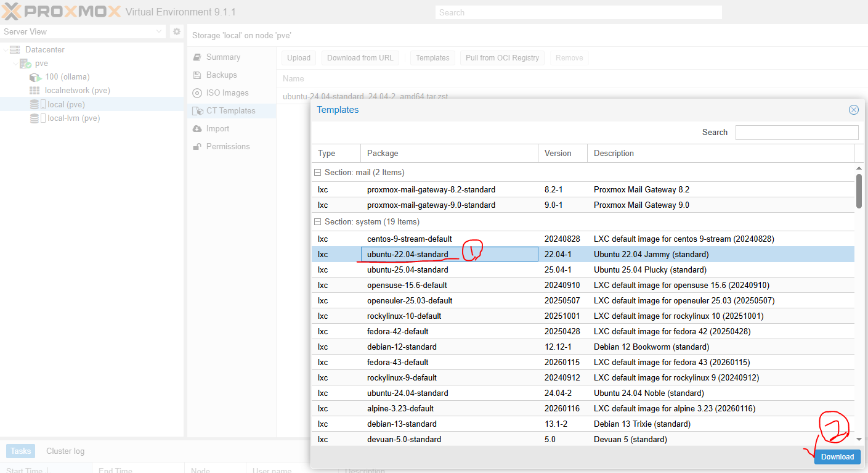Collapse the Datacenter tree node
Viewport: 868px width, 473px height.
pos(5,49)
